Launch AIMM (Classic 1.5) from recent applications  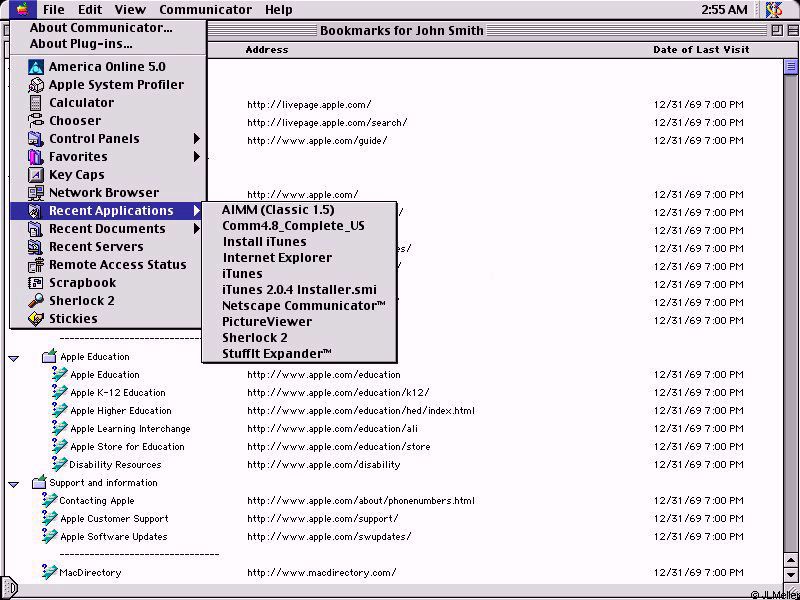(299, 210)
